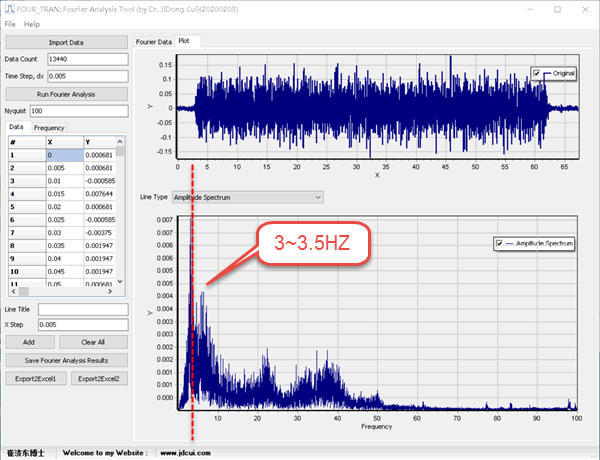Screen dimensions: 600x460
Task: Click the Export2Excel2 button
Action: pos(99,379)
